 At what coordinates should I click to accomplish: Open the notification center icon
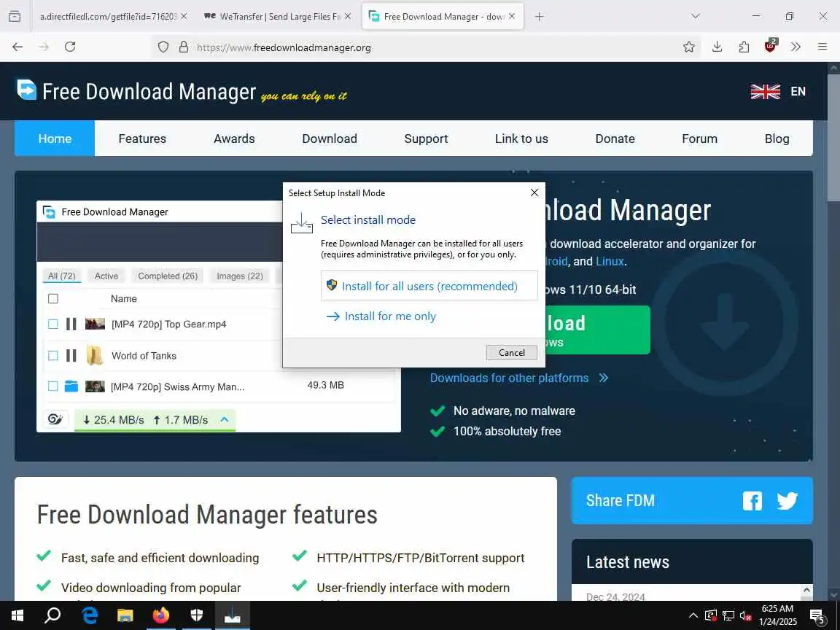pos(817,616)
